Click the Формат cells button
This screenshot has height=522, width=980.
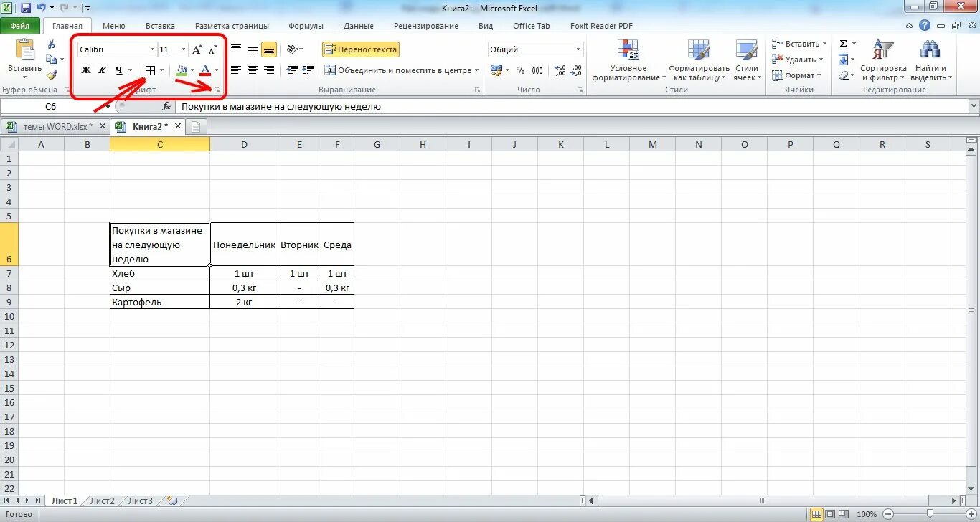click(x=796, y=75)
